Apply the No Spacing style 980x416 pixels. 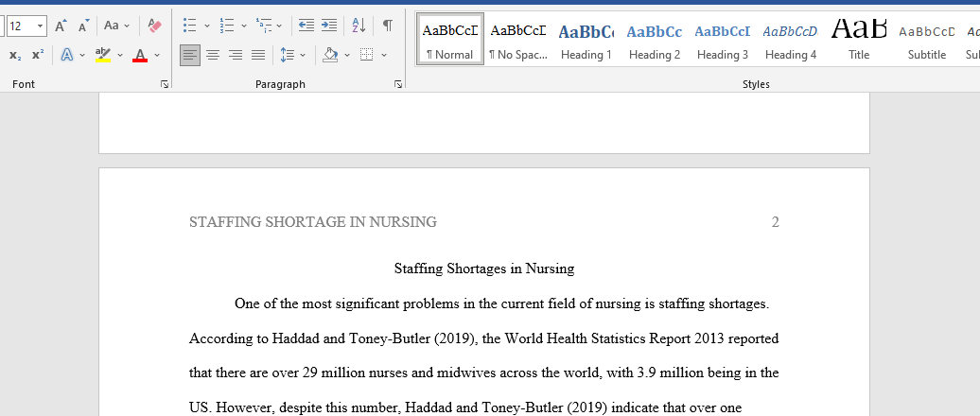517,39
